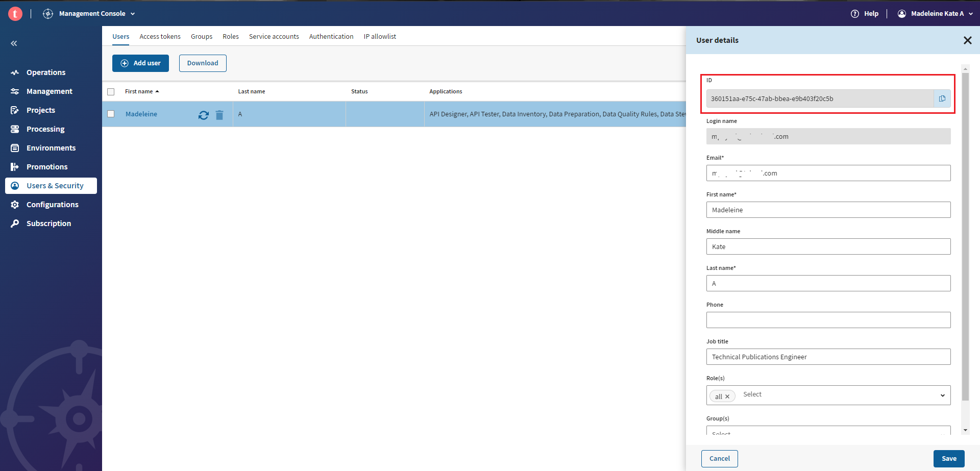Viewport: 980px width, 471px height.
Task: Close the User details panel
Action: coord(967,40)
